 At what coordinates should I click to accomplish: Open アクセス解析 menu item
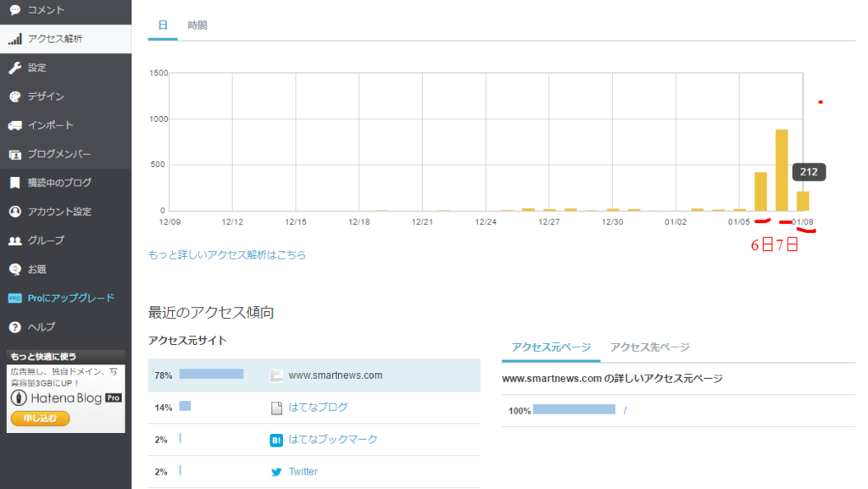pyautogui.click(x=55, y=39)
